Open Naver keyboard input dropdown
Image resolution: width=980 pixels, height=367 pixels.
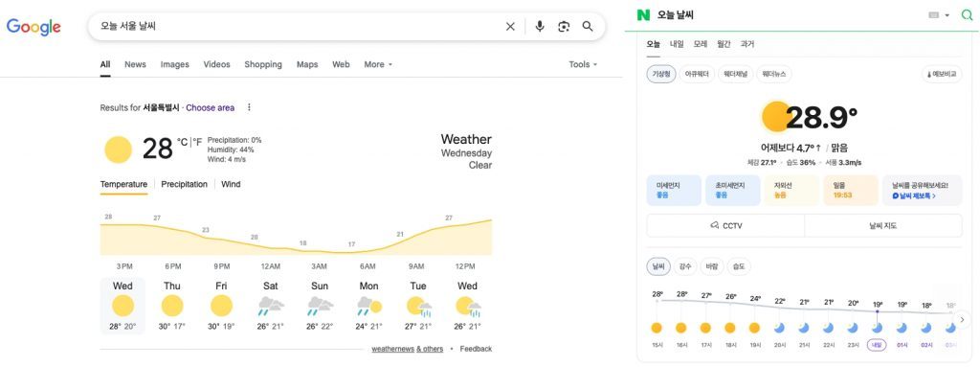pos(939,15)
